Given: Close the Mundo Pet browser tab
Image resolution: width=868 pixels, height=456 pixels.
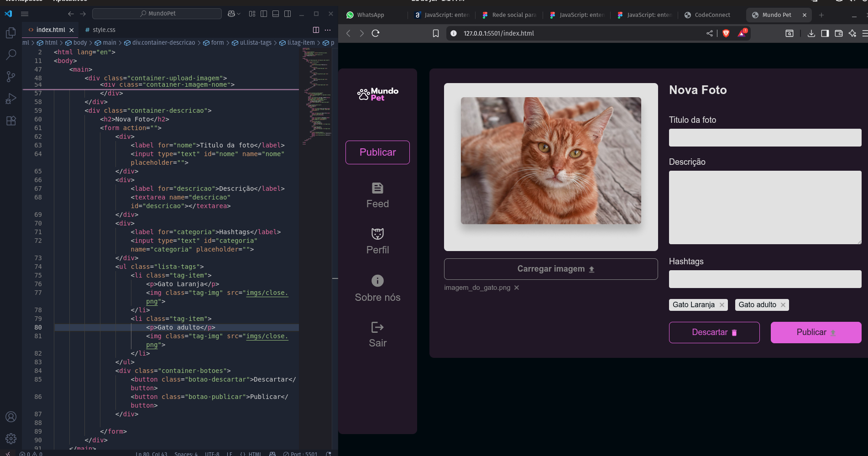Looking at the screenshot, I should point(805,15).
